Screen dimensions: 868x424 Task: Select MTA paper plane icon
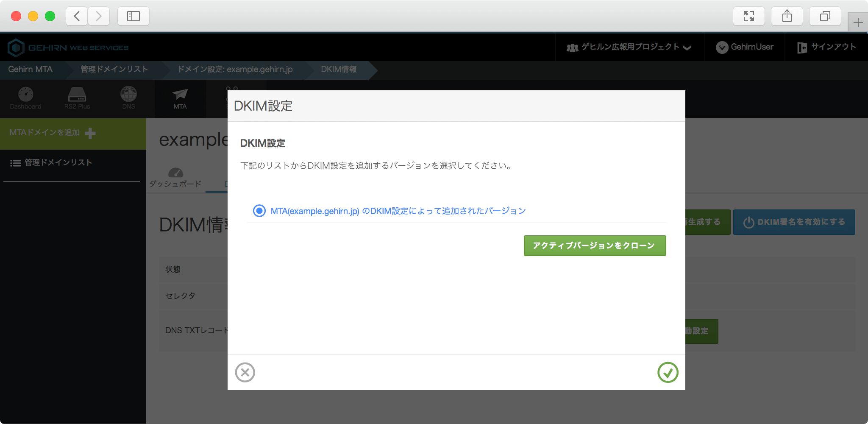180,98
